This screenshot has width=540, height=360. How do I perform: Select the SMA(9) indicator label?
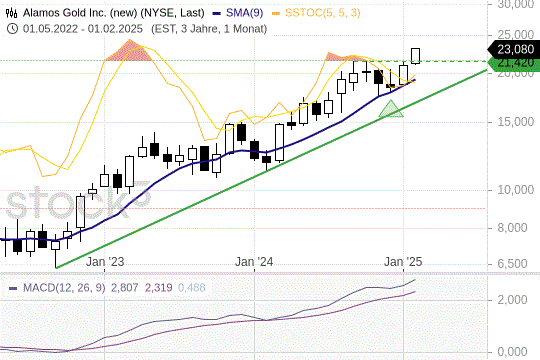pos(245,13)
